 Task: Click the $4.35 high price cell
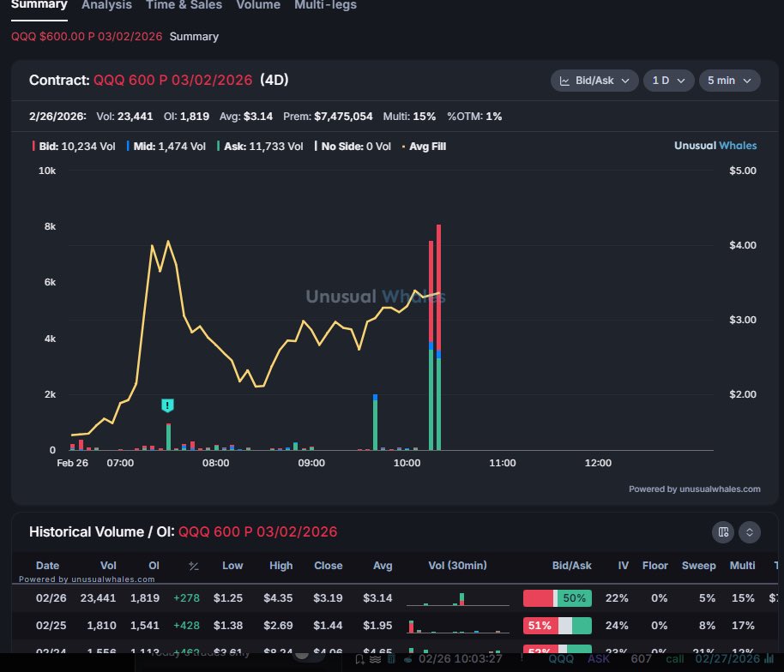(278, 598)
